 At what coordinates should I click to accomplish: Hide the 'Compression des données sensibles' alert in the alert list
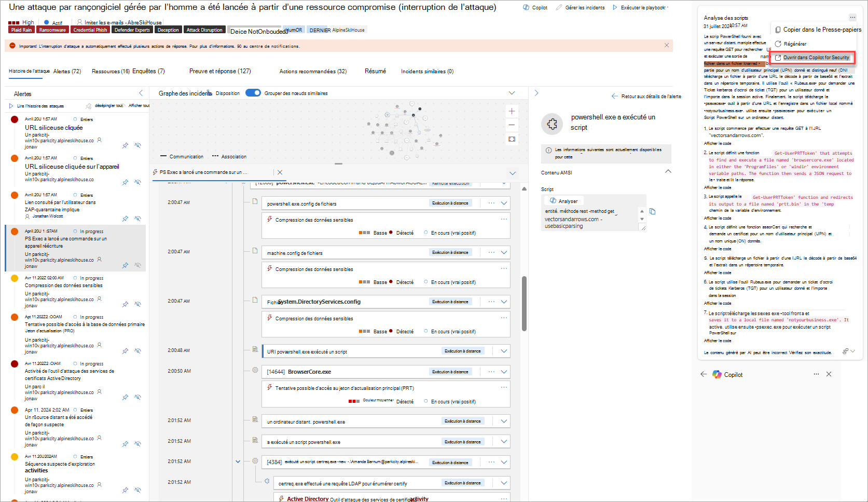point(138,304)
